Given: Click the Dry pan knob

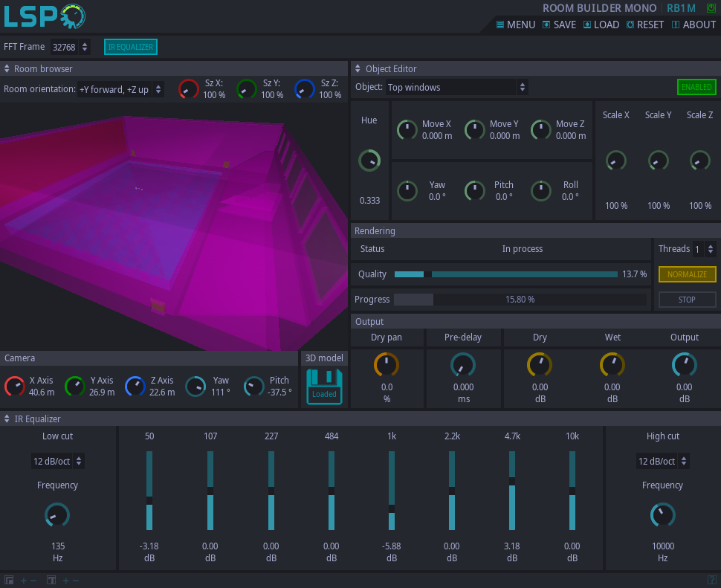Looking at the screenshot, I should (x=387, y=365).
